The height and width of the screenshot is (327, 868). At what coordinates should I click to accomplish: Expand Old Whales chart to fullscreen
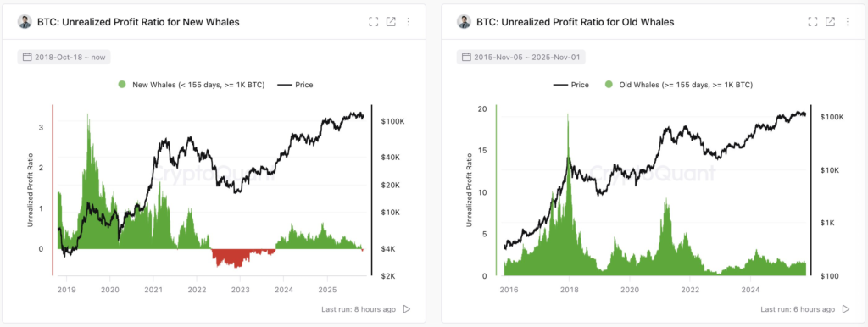point(813,21)
